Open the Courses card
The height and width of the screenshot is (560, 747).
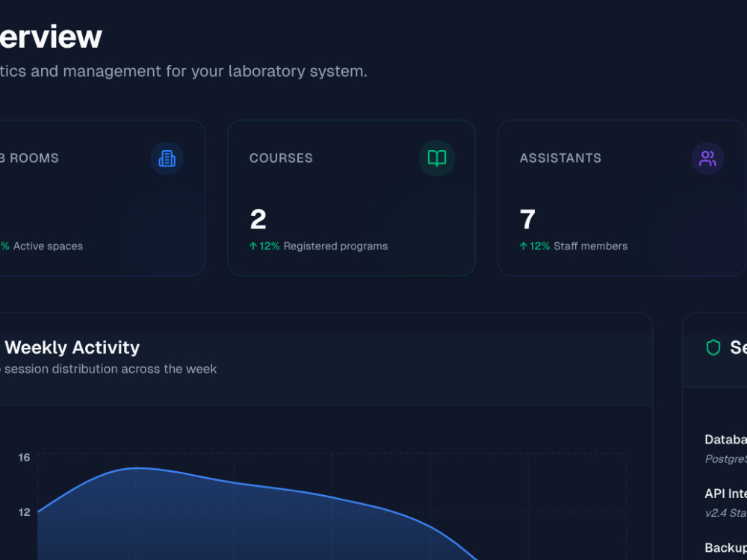point(352,198)
